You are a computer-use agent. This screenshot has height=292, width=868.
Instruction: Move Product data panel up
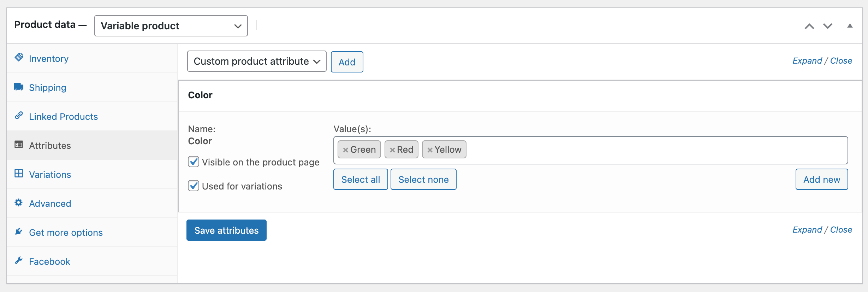click(x=809, y=26)
